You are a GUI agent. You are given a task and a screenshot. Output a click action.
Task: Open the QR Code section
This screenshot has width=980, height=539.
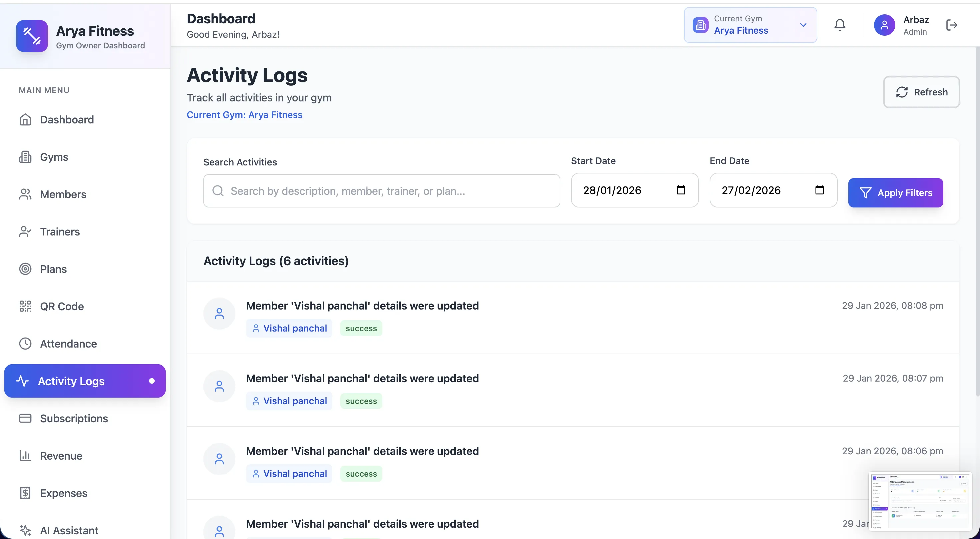point(62,306)
